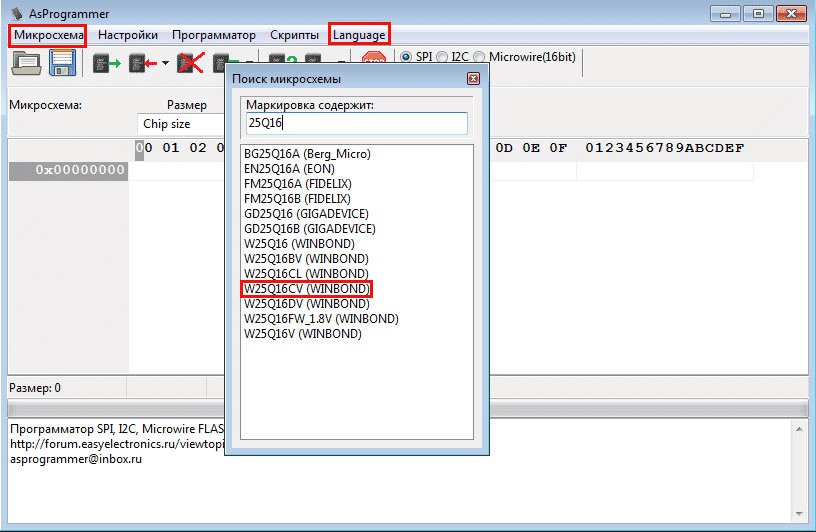This screenshot has width=816, height=532.
Task: Click the asprogrammer@inbox.ru text in log
Action: click(x=76, y=459)
